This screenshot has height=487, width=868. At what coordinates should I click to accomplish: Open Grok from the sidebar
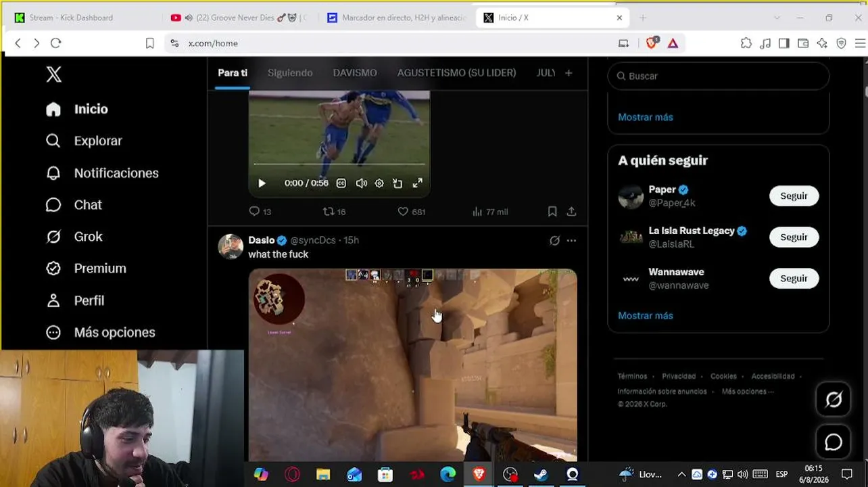click(x=74, y=237)
